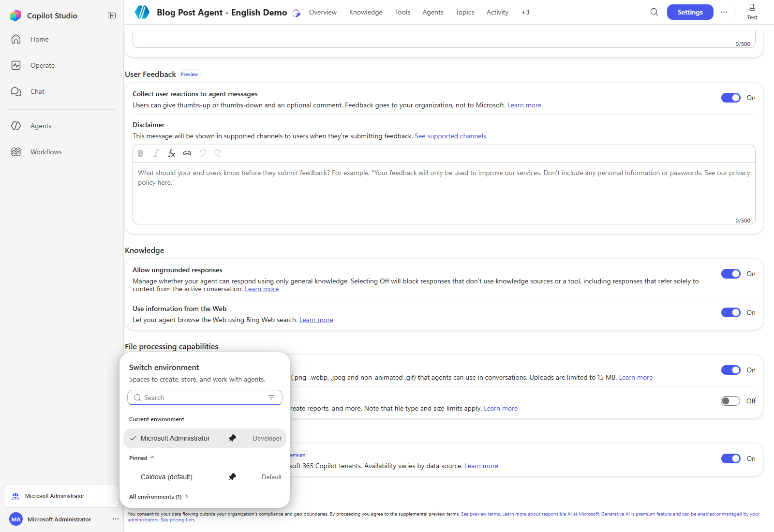
Task: Open Learn more under ungrounded responses
Action: (262, 289)
